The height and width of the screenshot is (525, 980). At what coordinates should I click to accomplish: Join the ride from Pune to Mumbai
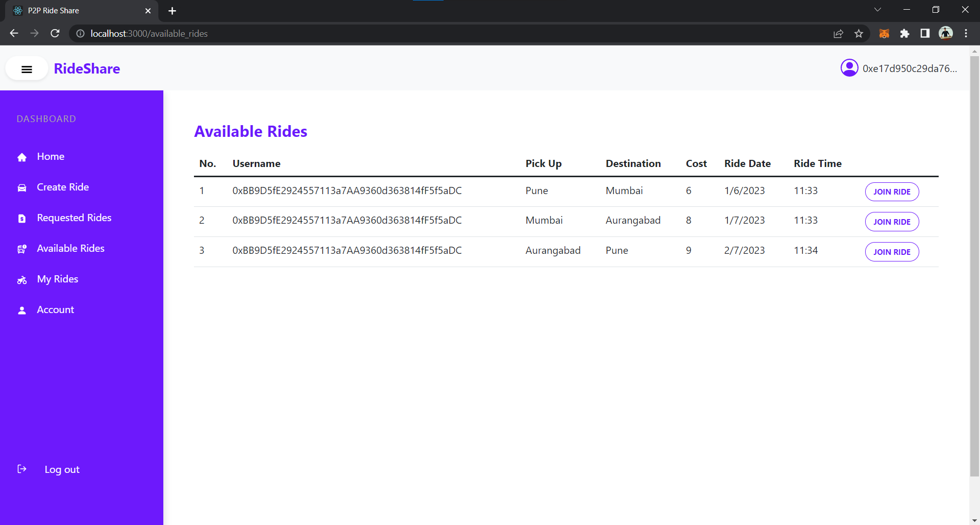pos(892,192)
